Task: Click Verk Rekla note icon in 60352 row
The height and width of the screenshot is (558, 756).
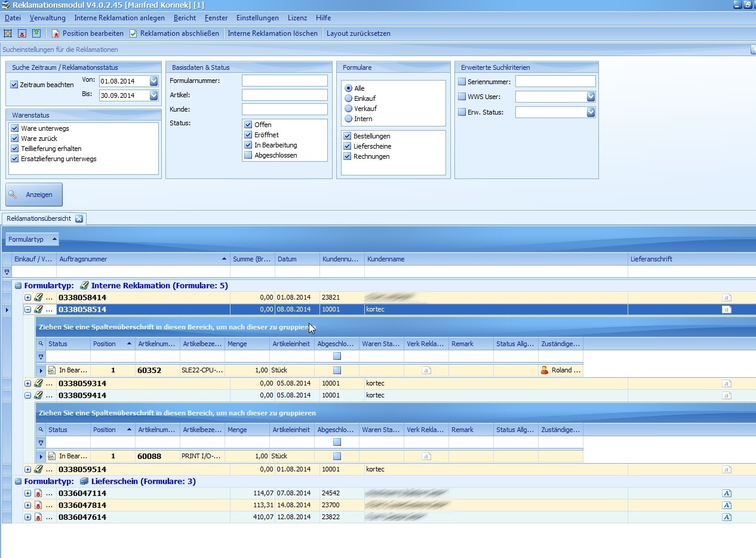Action: pyautogui.click(x=426, y=370)
